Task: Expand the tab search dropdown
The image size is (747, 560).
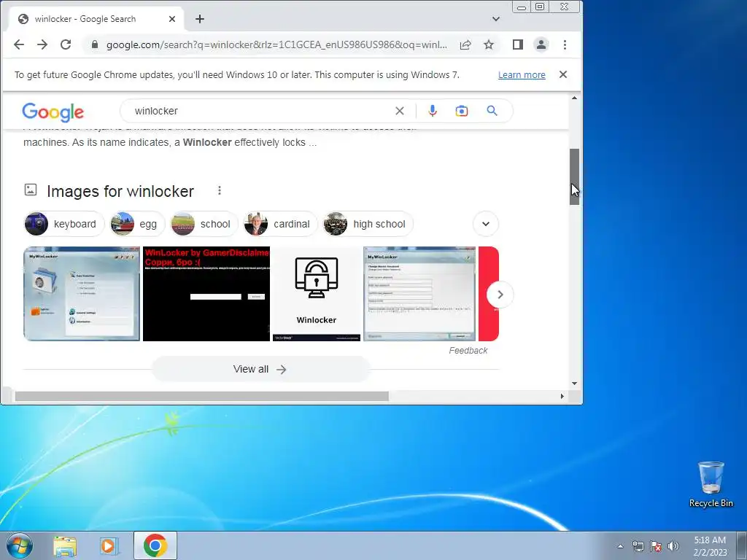Action: click(496, 19)
